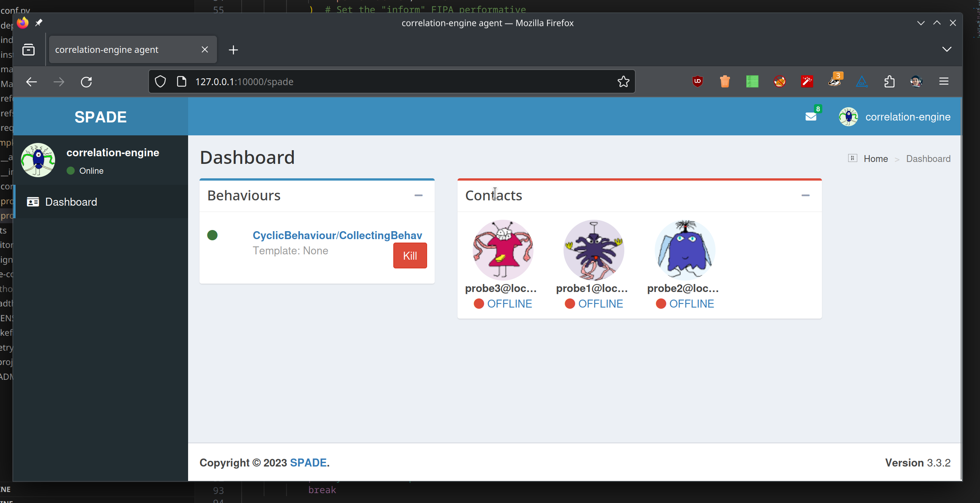Screen dimensions: 980x503
Task: Open a new tab with plus button
Action: 233,49
